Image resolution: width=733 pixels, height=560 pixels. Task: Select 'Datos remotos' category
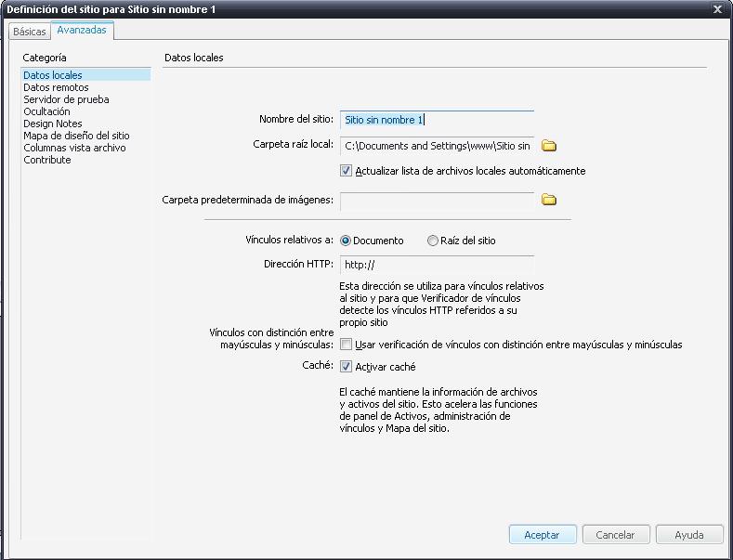[56, 87]
